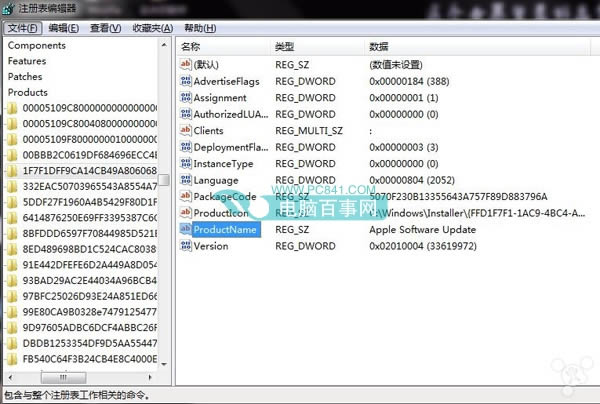Select the AdvertiseFlags value name
Image resolution: width=600 pixels, height=404 pixels.
tap(227, 81)
